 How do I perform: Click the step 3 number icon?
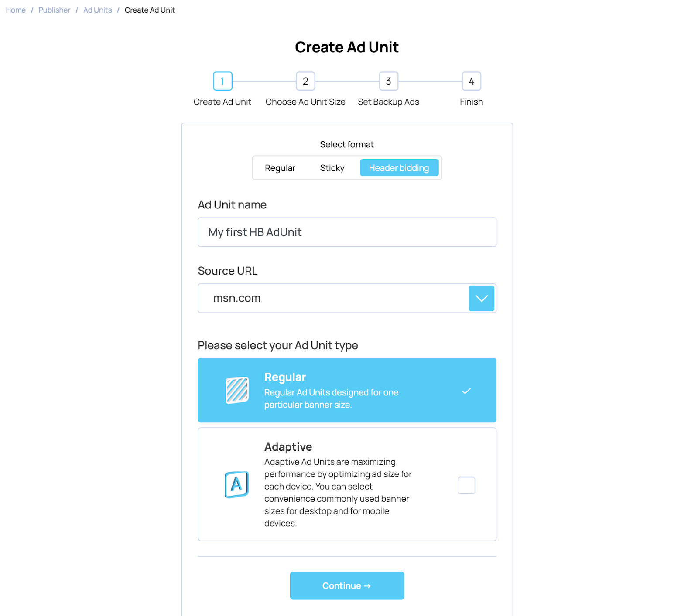coord(388,81)
